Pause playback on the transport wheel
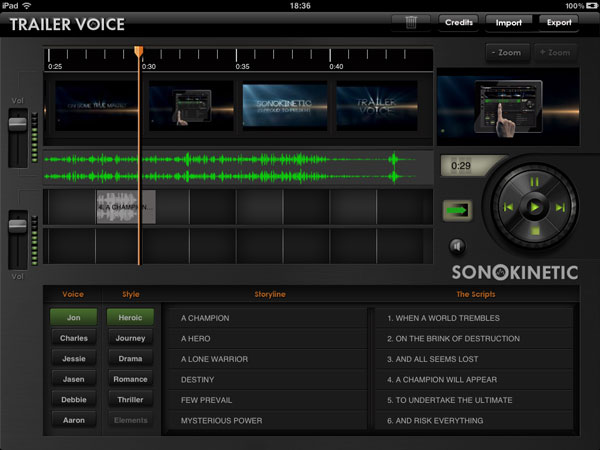Viewport: 600px width, 450px height. click(535, 181)
